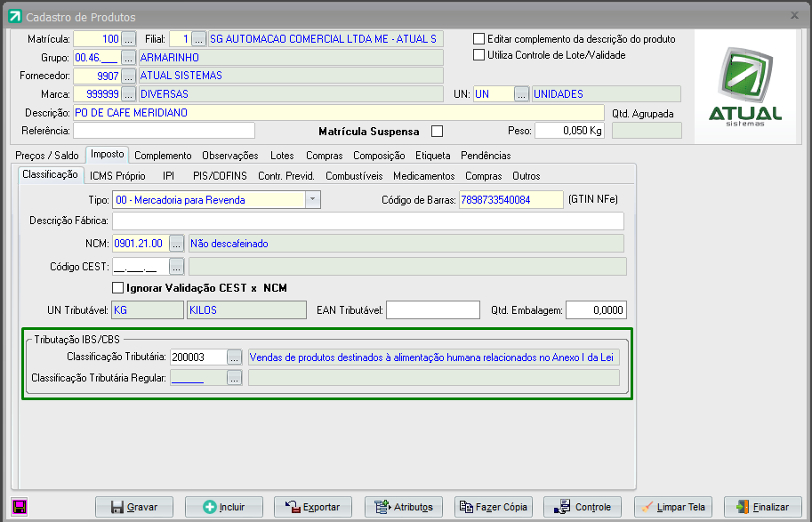The image size is (812, 522).
Task: Click the purple floppy disk icon
Action: (x=18, y=507)
